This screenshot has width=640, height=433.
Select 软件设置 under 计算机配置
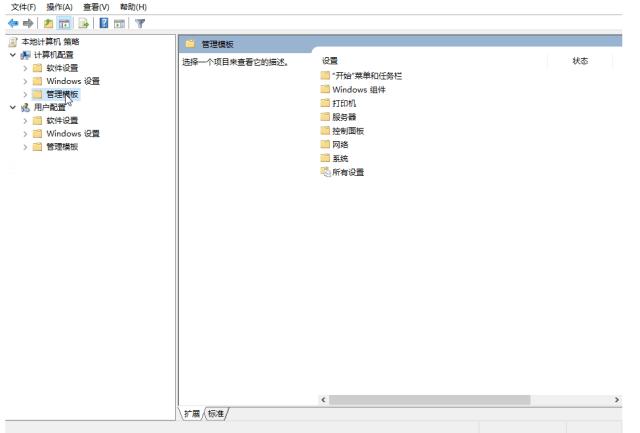tap(62, 68)
